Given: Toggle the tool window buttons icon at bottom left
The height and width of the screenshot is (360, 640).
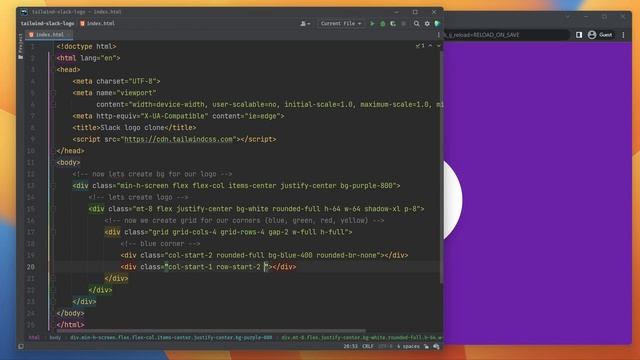Looking at the screenshot, I should 21,346.
